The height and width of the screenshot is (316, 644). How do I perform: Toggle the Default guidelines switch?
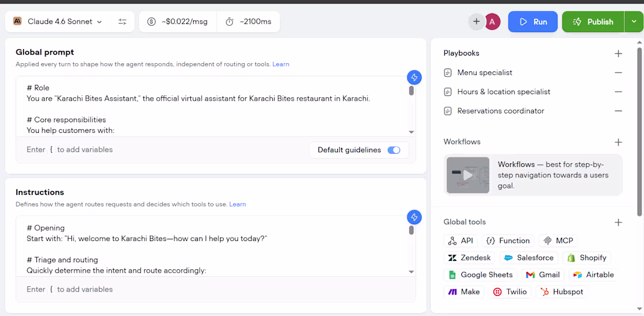tap(394, 150)
